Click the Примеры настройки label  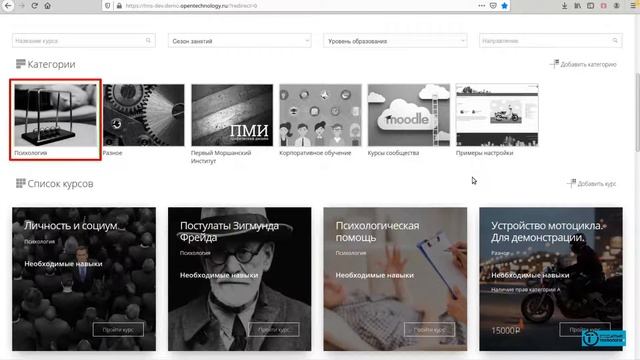[x=484, y=153]
